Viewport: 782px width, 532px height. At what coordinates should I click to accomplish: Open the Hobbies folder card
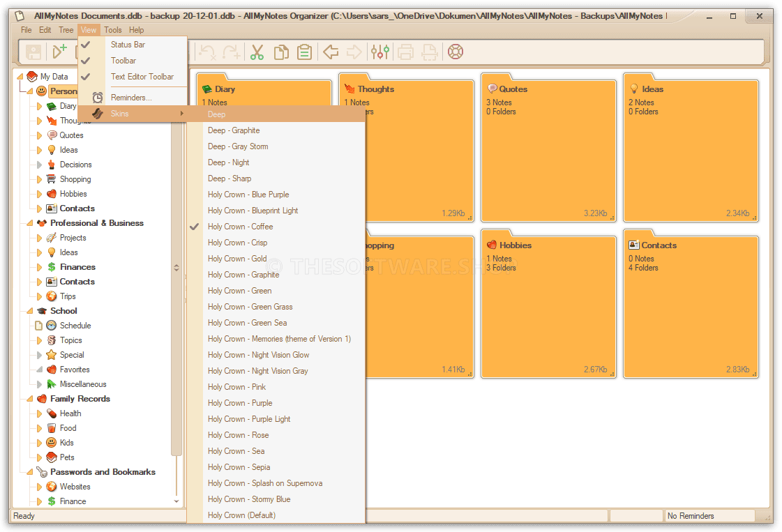548,303
